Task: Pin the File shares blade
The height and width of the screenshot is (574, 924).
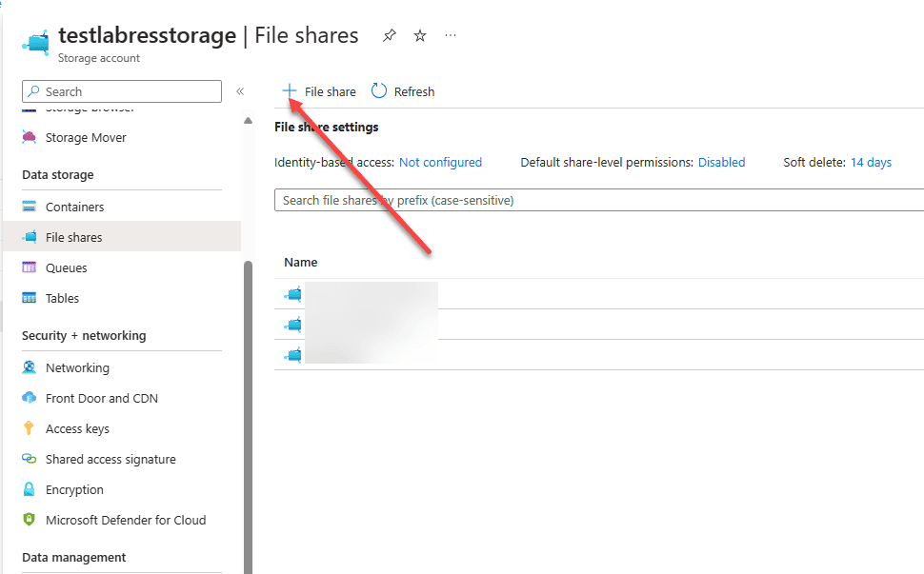Action: (x=389, y=36)
